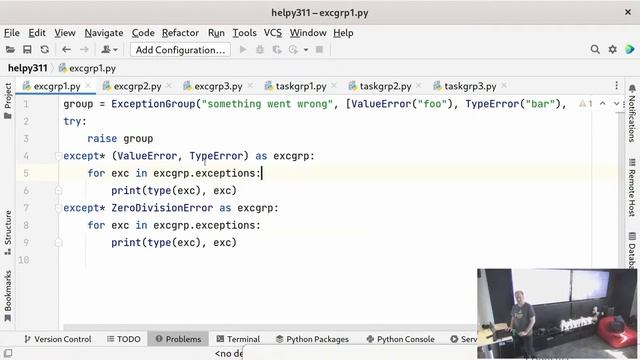Toggle the Project tool window
640x360 pixels.
coord(8,101)
